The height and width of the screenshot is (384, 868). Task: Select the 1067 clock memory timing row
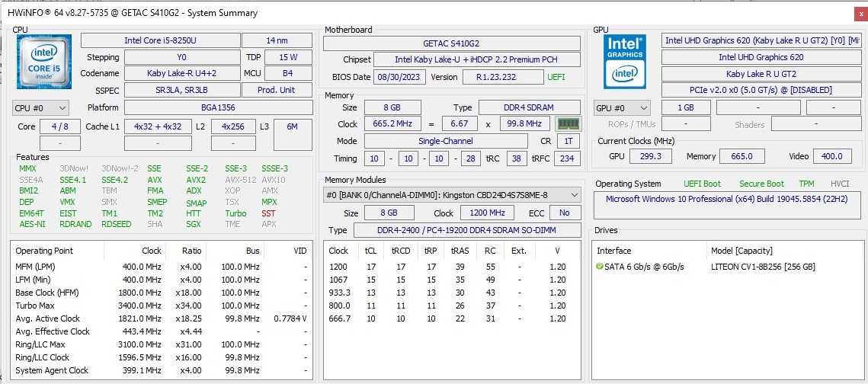tap(452, 280)
